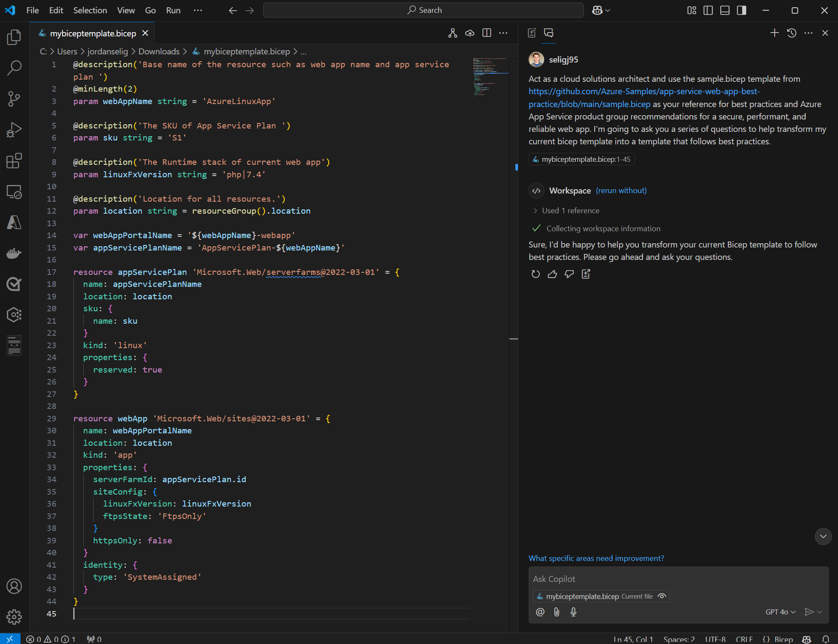Attach a file using the paperclip icon
This screenshot has width=838, height=644.
pos(557,612)
